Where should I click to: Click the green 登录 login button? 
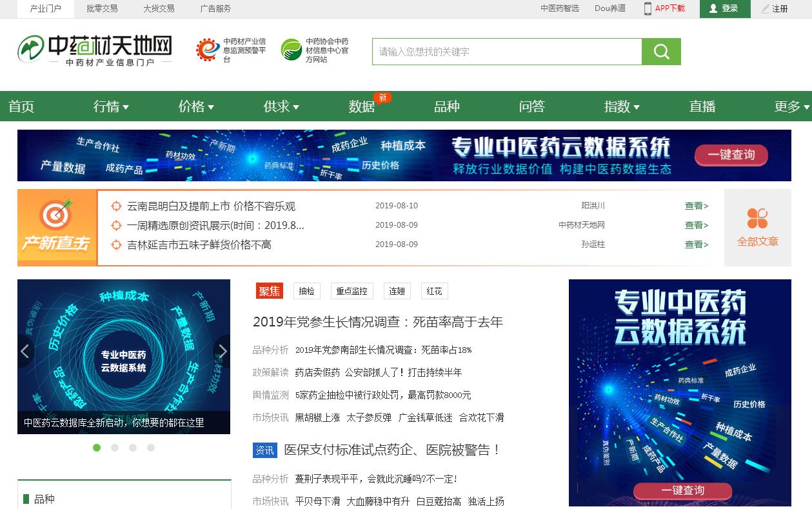[x=724, y=8]
